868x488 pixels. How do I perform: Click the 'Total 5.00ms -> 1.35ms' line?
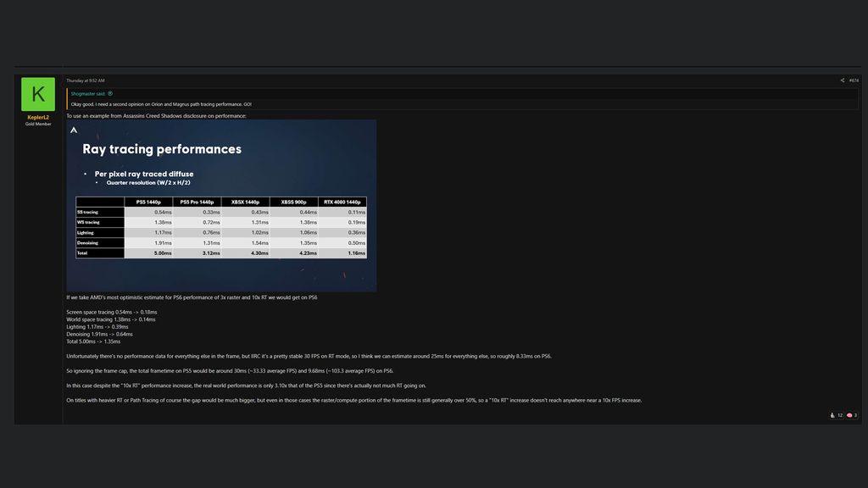click(x=93, y=341)
